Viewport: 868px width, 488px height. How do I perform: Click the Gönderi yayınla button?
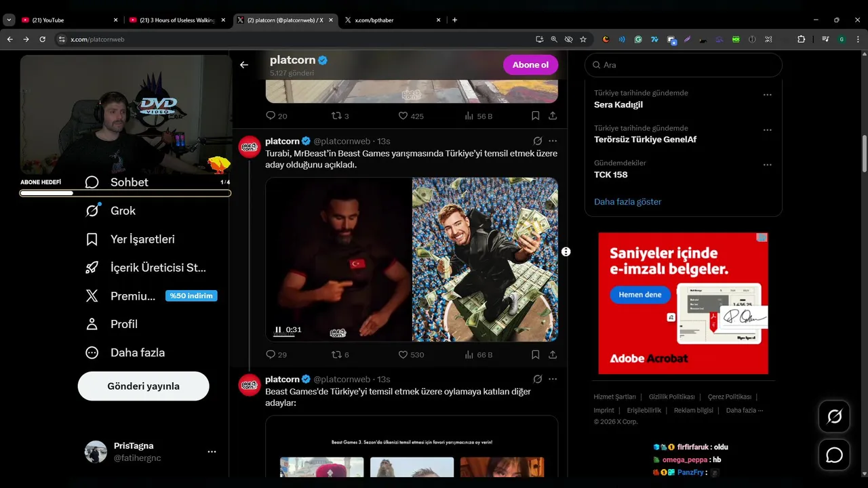[144, 386]
